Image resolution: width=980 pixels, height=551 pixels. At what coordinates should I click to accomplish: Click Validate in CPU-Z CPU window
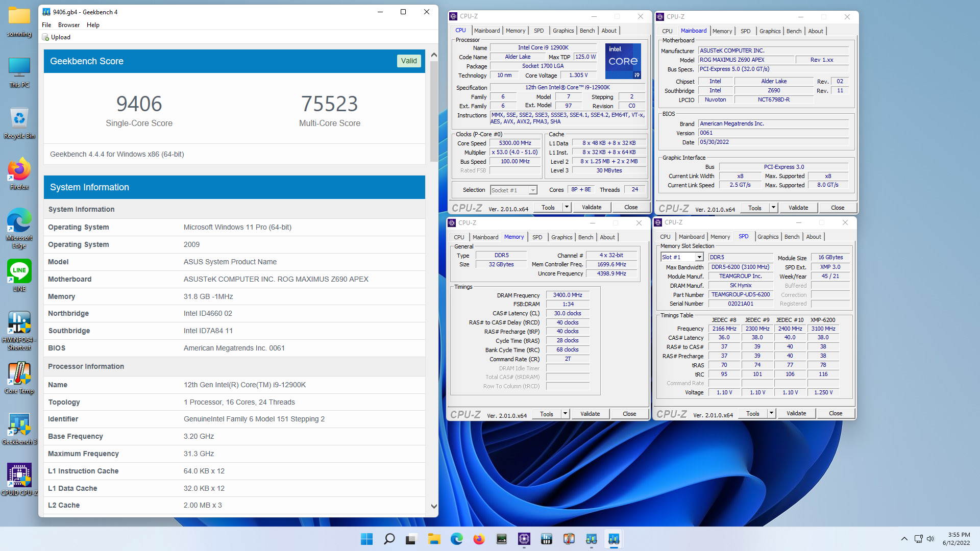[x=592, y=207]
